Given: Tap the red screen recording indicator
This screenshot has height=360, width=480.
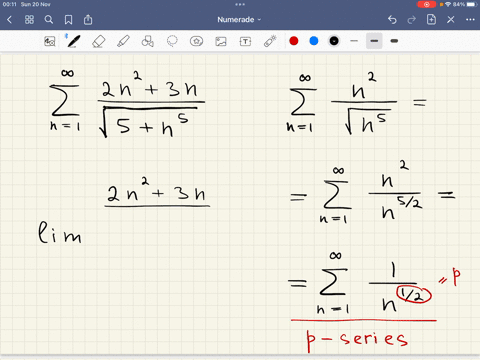Looking at the screenshot, I should click(x=426, y=4).
